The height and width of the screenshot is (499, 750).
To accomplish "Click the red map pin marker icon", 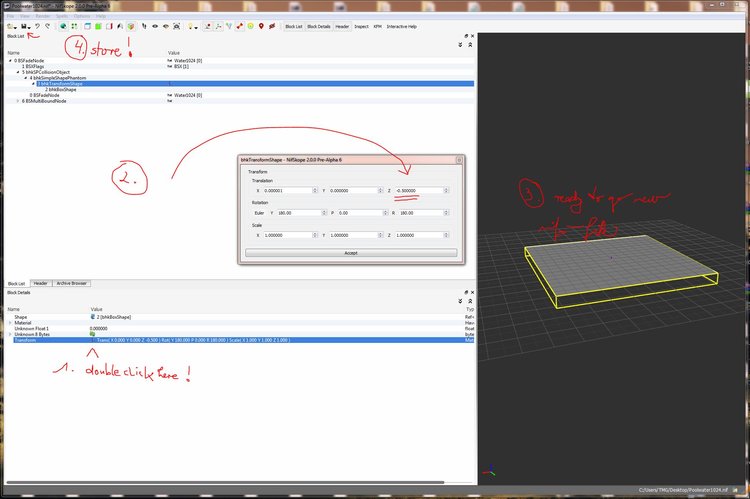I will pyautogui.click(x=261, y=26).
